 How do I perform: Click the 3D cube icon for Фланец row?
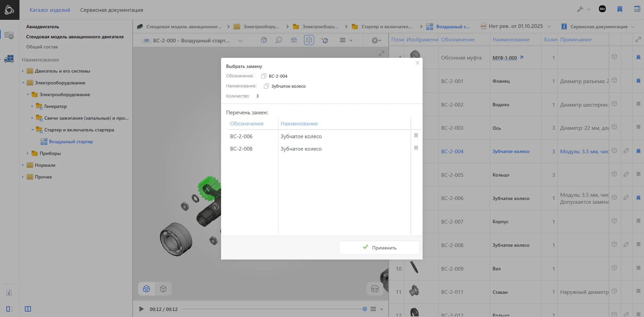[x=614, y=80]
